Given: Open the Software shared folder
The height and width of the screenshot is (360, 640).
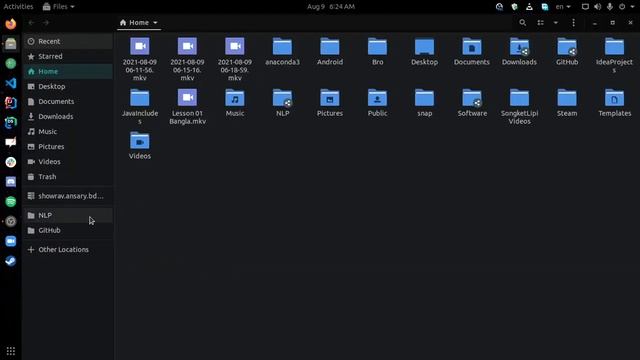Looking at the screenshot, I should click(x=472, y=103).
